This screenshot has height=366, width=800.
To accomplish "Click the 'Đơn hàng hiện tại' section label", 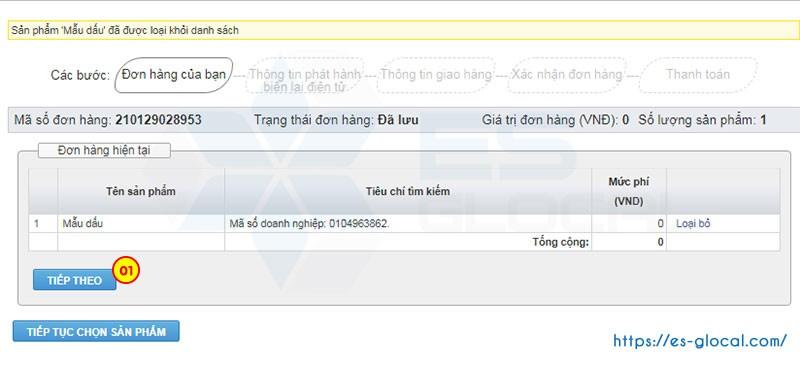I will (104, 151).
